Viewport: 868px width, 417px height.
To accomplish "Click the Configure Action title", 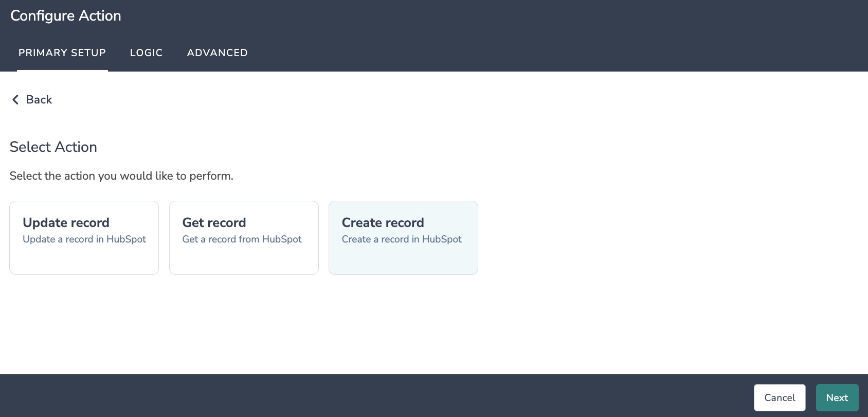I will tap(66, 16).
